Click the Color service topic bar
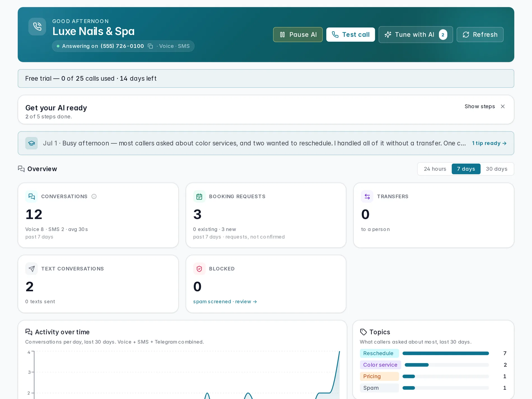The width and height of the screenshot is (532, 399). click(447, 365)
